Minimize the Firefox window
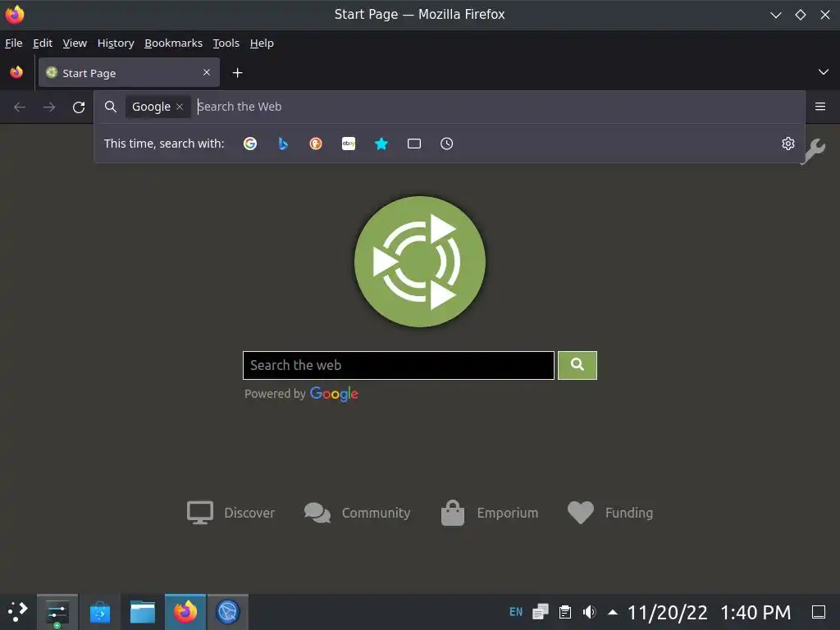This screenshot has width=840, height=630. pos(775,15)
